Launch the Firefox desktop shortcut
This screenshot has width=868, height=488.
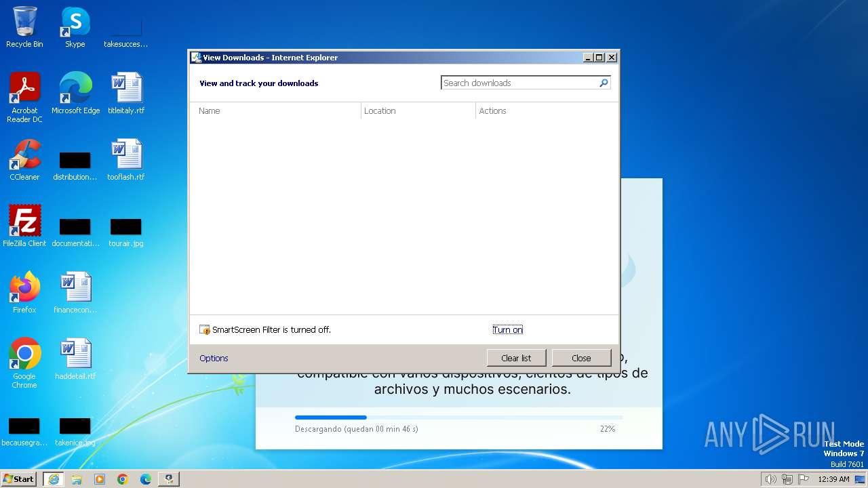pyautogui.click(x=24, y=293)
